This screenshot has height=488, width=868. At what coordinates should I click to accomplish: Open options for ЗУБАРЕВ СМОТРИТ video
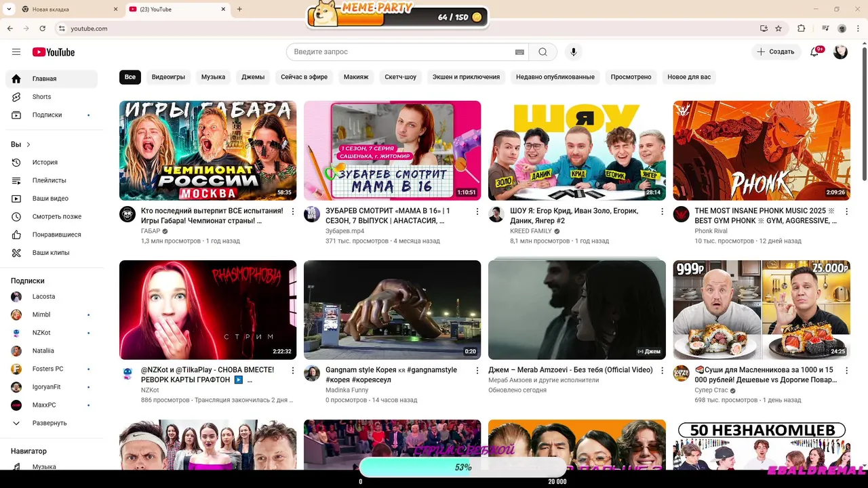[477, 212]
